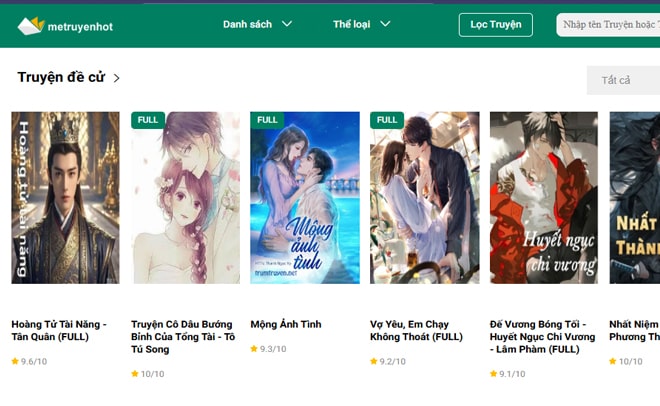Image resolution: width=660 pixels, height=406 pixels.
Task: Open title Đế Vương Bóng Tối - Huyết Ngục Chi Vương
Action: [543, 337]
